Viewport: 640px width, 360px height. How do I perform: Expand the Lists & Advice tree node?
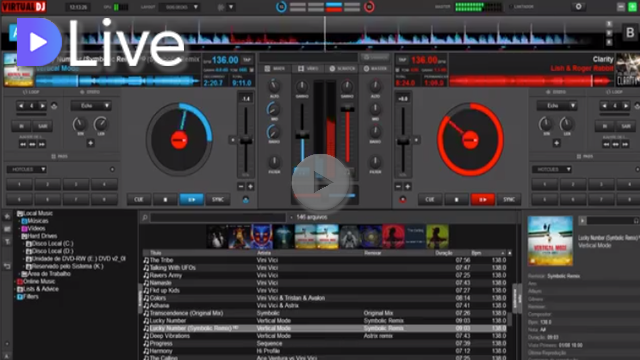15,289
